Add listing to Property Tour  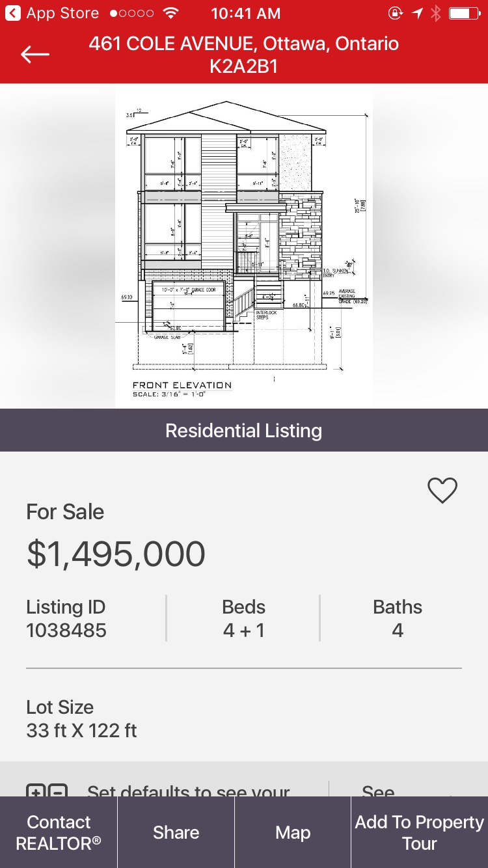pos(420,832)
